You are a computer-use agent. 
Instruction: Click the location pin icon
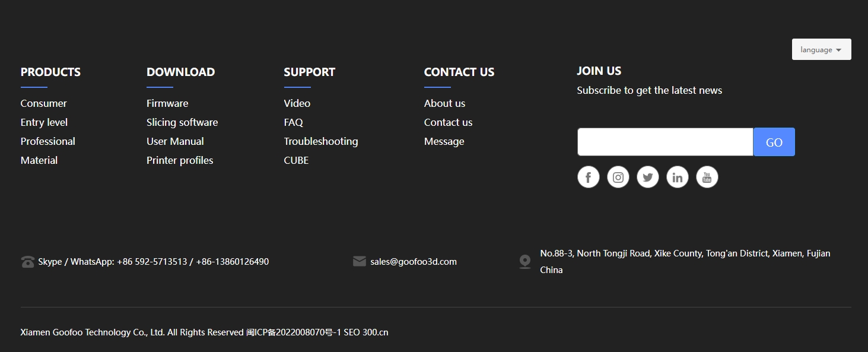[x=524, y=262]
